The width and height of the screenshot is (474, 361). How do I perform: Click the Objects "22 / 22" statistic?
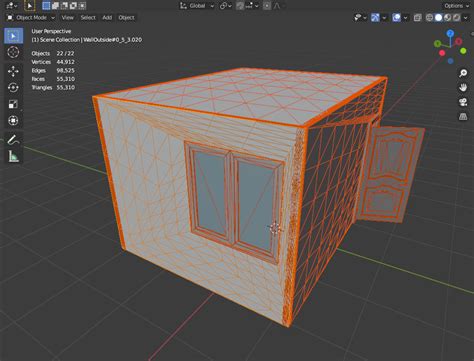point(65,53)
